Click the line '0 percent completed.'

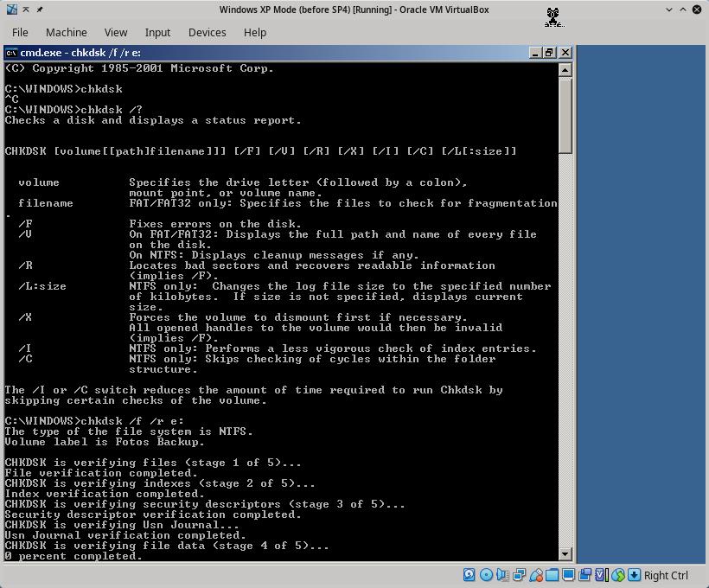[x=73, y=556]
